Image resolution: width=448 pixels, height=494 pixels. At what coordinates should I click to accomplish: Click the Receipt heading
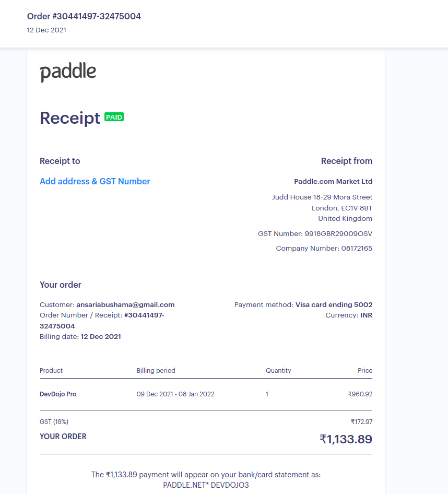point(69,118)
